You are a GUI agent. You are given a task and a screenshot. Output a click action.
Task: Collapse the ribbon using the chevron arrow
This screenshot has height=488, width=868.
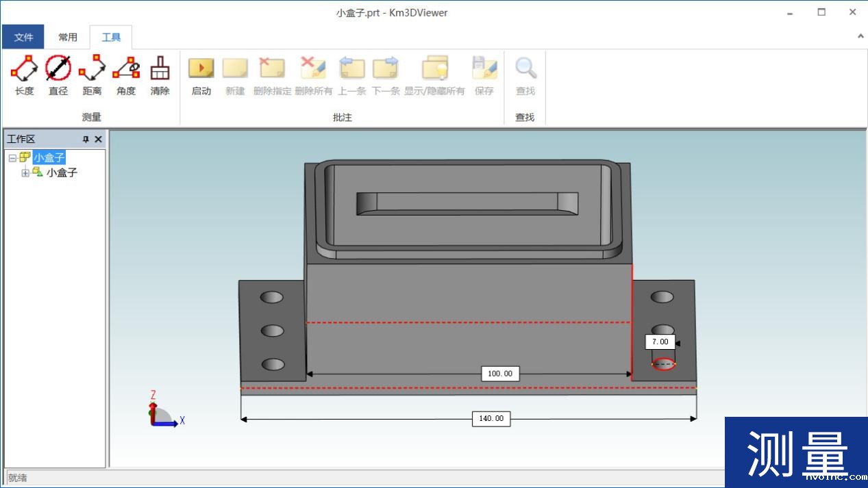(861, 35)
